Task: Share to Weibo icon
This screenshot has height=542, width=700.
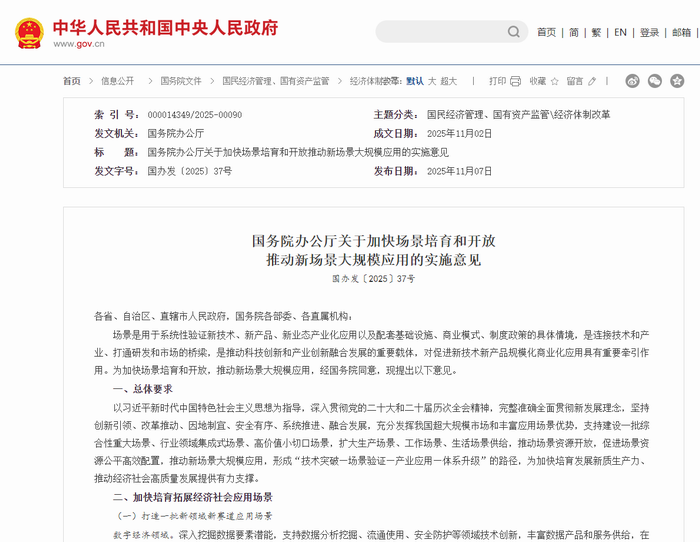Action: tap(632, 81)
